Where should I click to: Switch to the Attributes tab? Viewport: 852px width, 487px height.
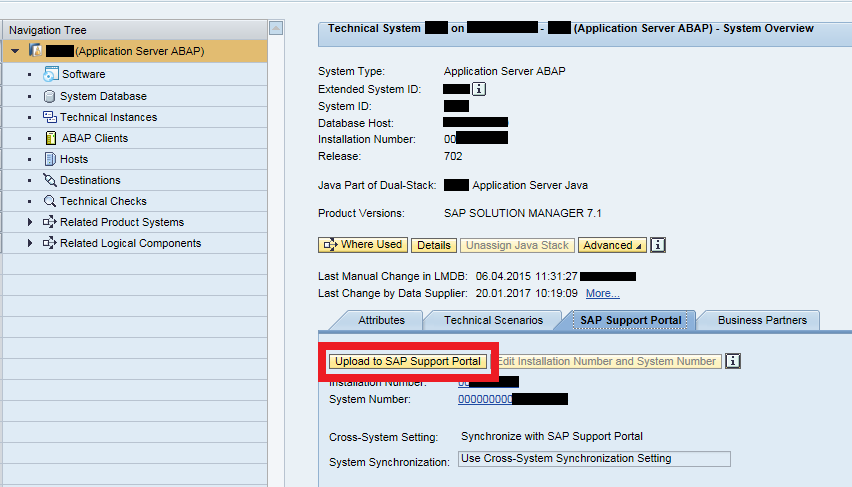[x=381, y=320]
